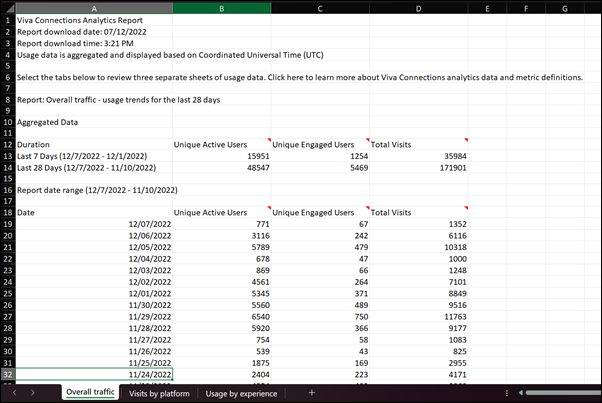This screenshot has width=602, height=403.
Task: Click the 'Last 7 Days (12/7/2022 - 12/1/2022)' cell
Action: (x=94, y=156)
